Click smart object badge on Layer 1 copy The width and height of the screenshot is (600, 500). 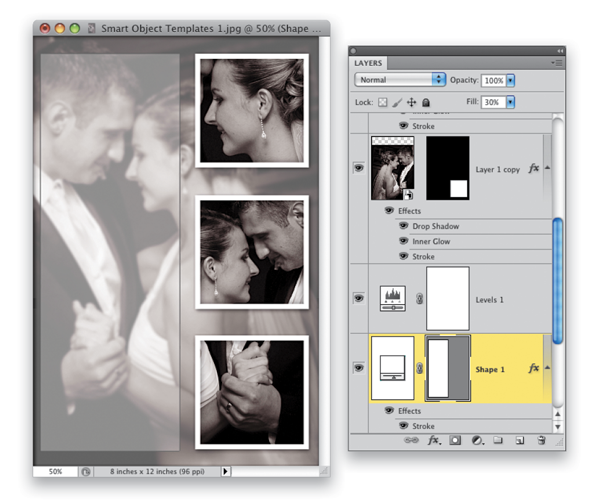coord(408,195)
